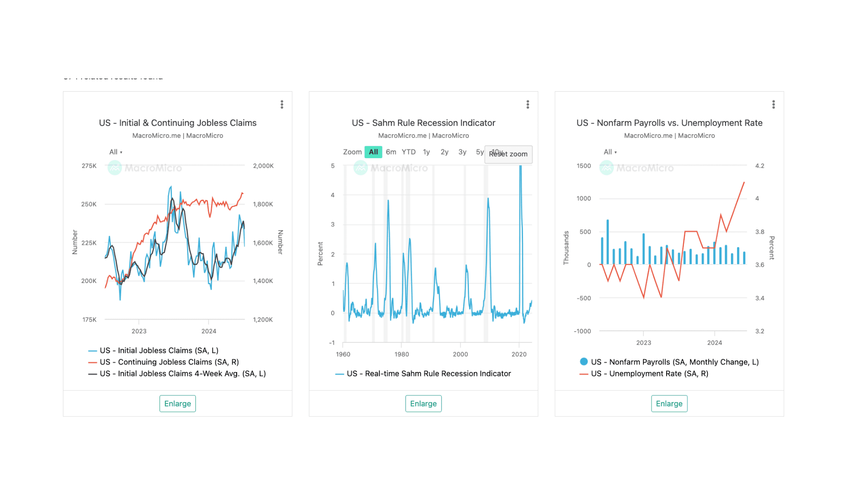Open the All dropdown on Payrolls chart
This screenshot has height=504, width=851.
(609, 152)
